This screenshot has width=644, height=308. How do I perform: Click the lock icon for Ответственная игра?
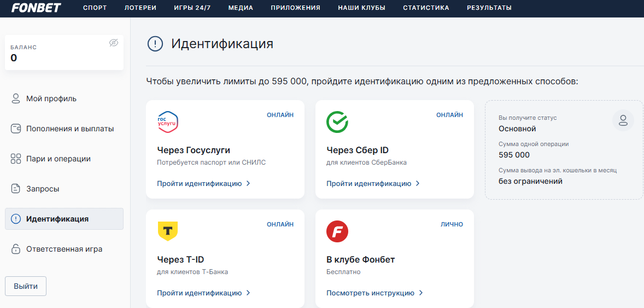coord(16,249)
